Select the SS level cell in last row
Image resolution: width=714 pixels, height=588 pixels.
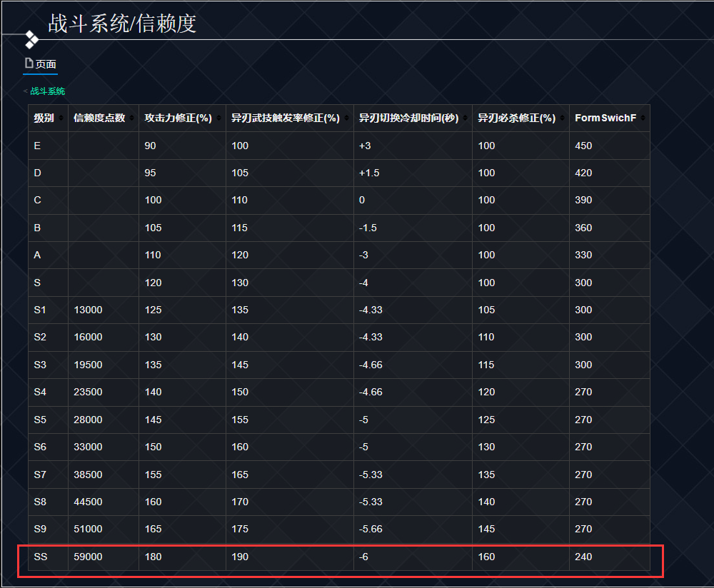[x=41, y=557]
